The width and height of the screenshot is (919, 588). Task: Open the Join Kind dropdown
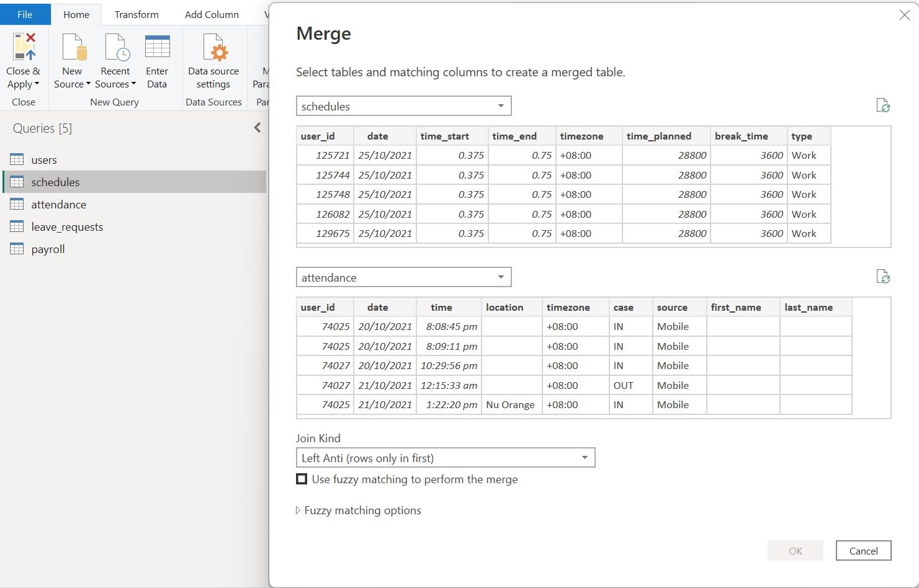(x=446, y=458)
